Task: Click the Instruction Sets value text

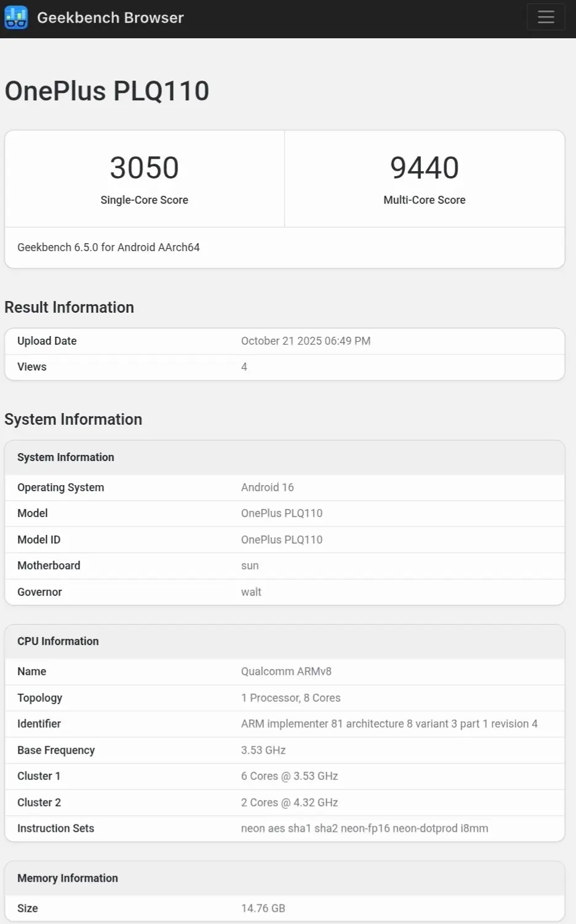Action: point(364,829)
